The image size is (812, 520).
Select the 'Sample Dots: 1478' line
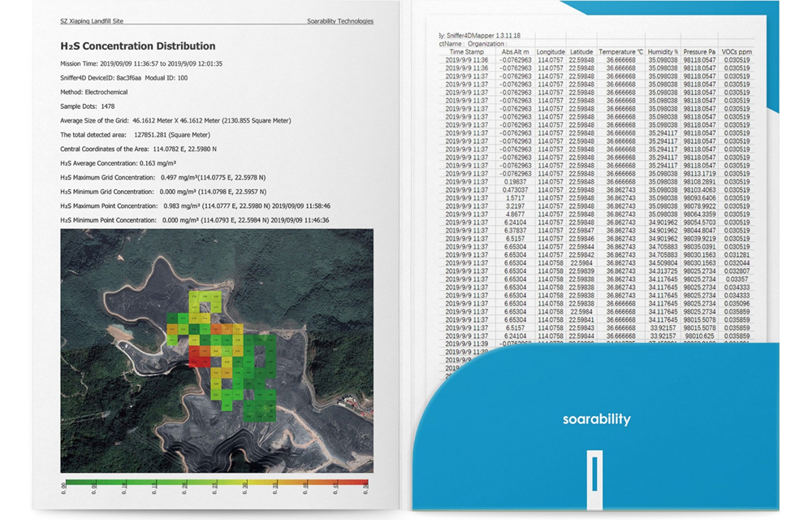[88, 106]
